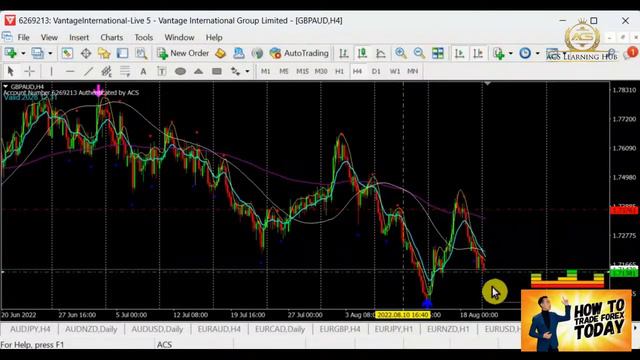Expand the Profiles dropdown arrow

(50, 53)
